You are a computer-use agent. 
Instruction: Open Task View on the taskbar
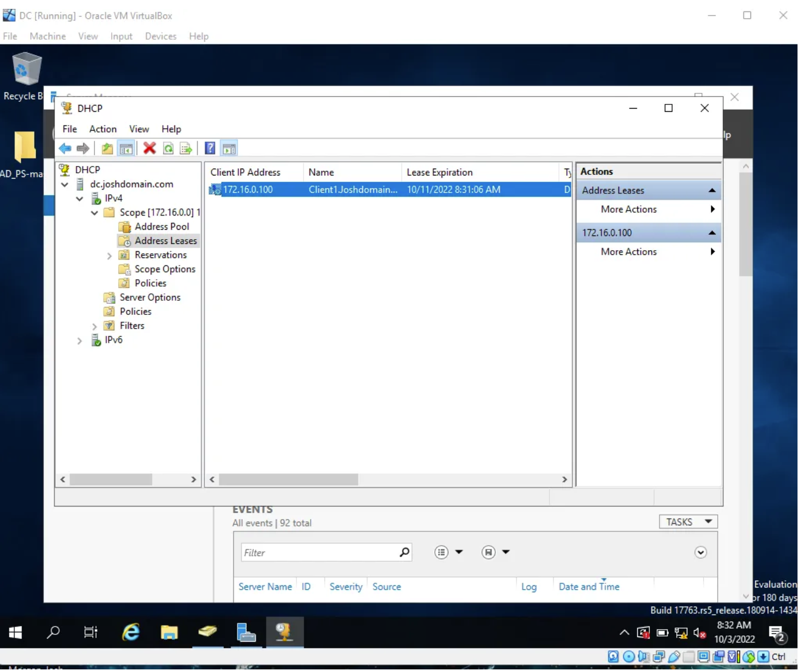(x=91, y=633)
